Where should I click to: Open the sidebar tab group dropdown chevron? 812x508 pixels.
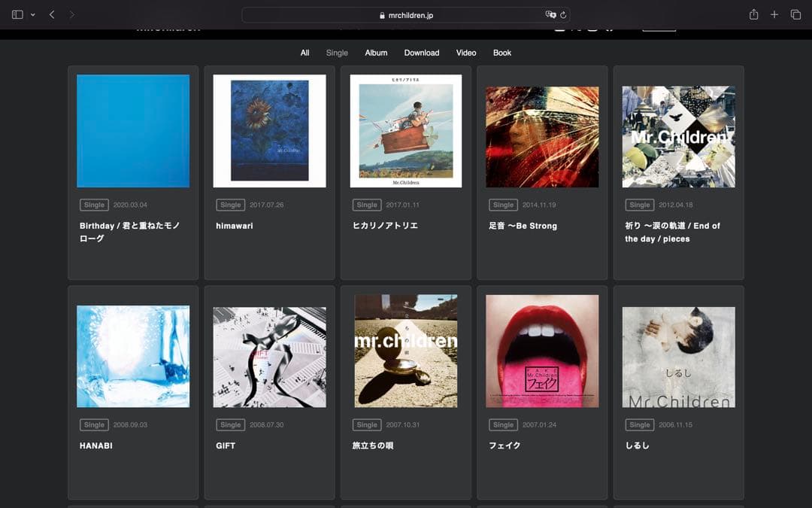click(32, 15)
